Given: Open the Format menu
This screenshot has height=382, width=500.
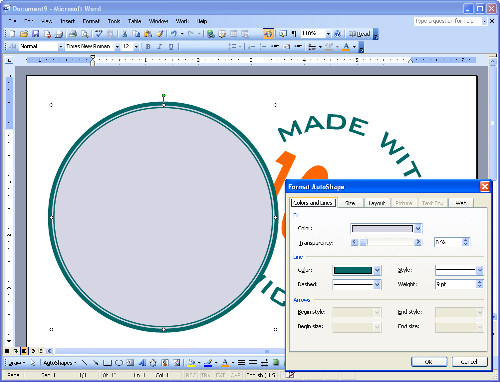Looking at the screenshot, I should pyautogui.click(x=91, y=21).
